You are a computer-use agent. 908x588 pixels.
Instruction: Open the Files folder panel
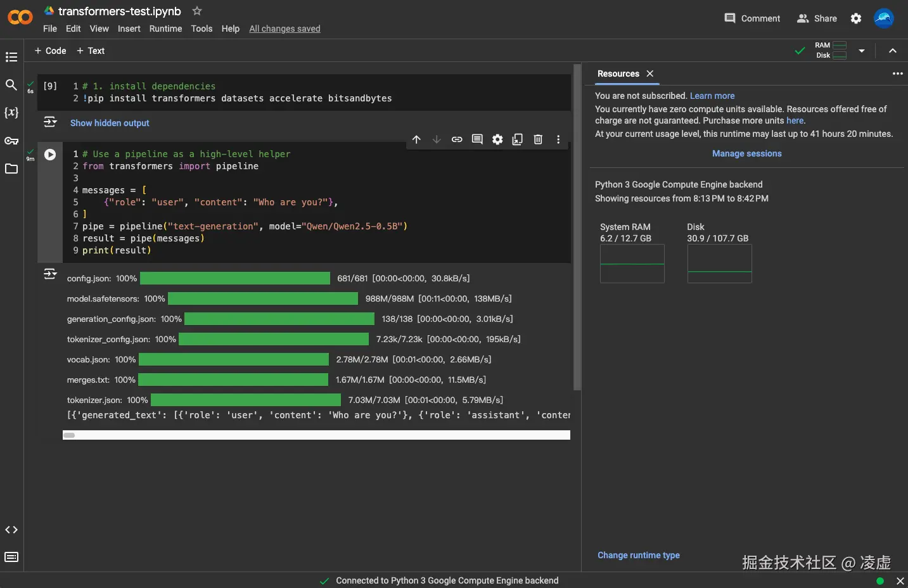[11, 169]
